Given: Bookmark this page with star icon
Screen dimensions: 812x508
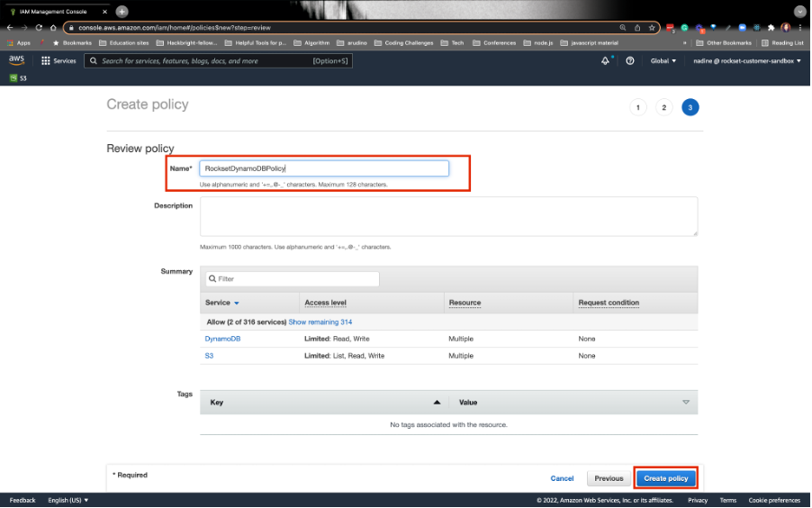Looking at the screenshot, I should point(652,28).
